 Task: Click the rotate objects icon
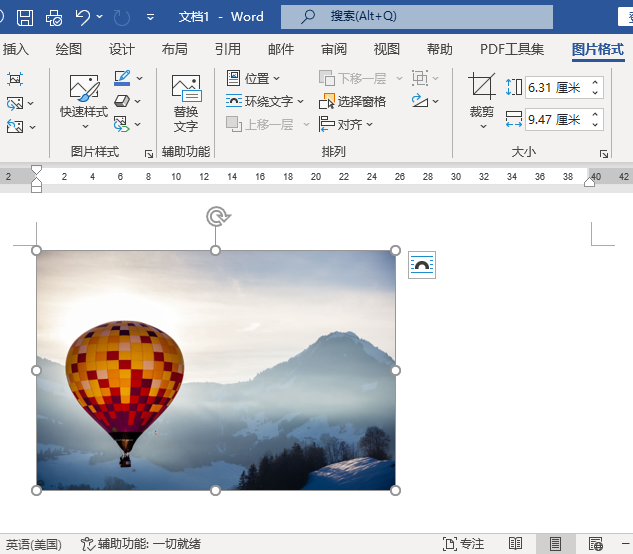click(420, 101)
